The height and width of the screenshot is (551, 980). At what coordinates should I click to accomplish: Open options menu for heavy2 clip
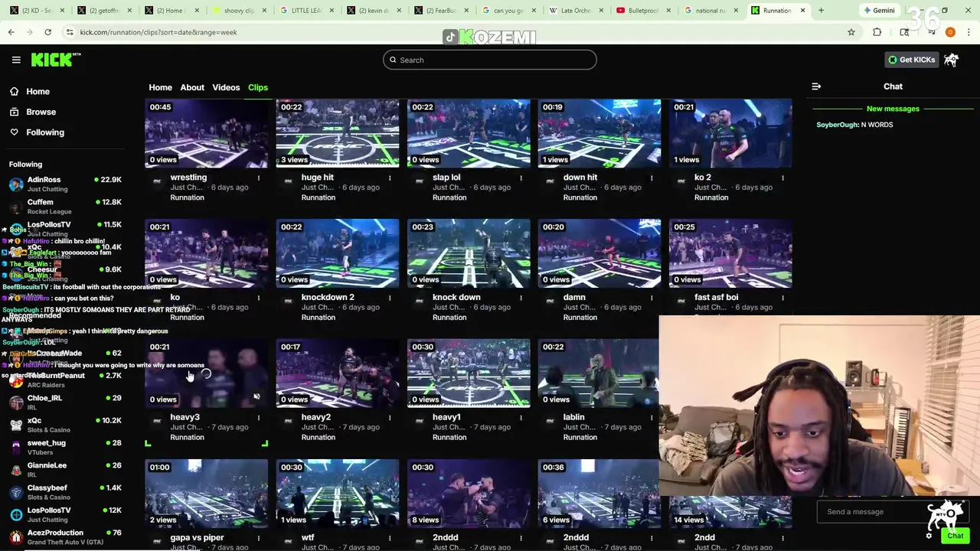[390, 418]
